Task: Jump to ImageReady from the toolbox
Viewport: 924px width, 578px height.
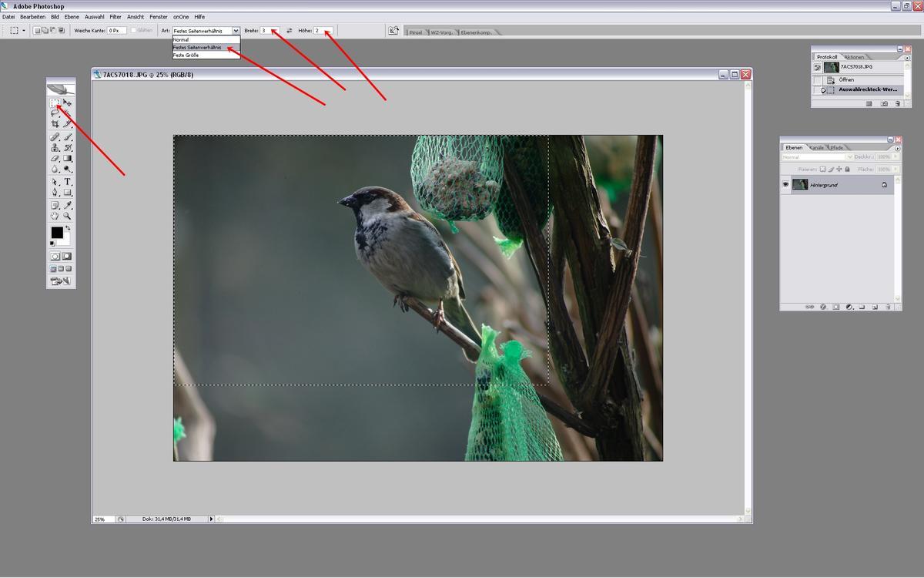Action: click(x=61, y=282)
